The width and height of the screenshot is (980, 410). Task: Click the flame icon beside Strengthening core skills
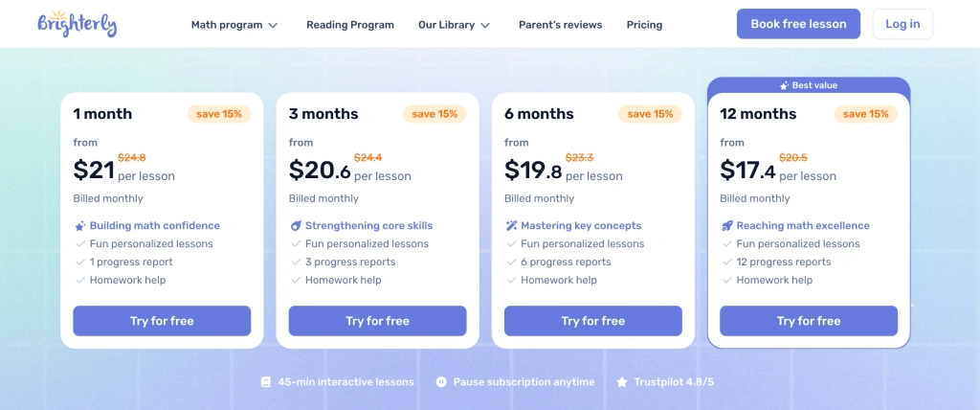(296, 226)
